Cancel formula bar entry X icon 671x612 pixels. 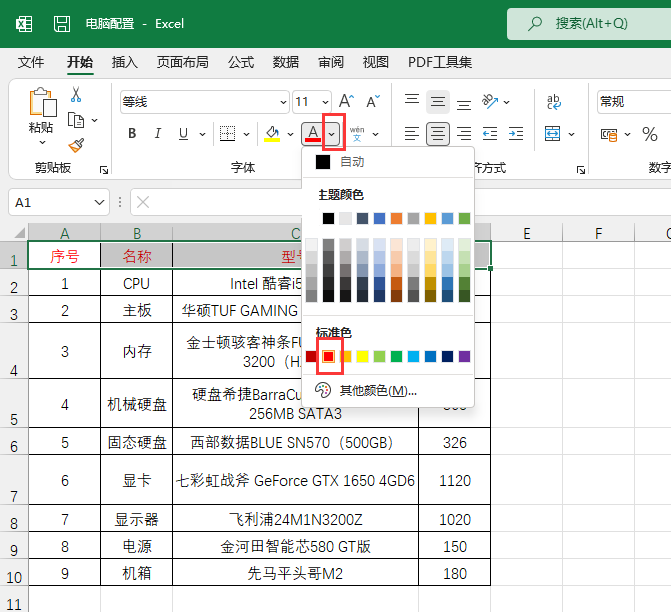point(143,202)
